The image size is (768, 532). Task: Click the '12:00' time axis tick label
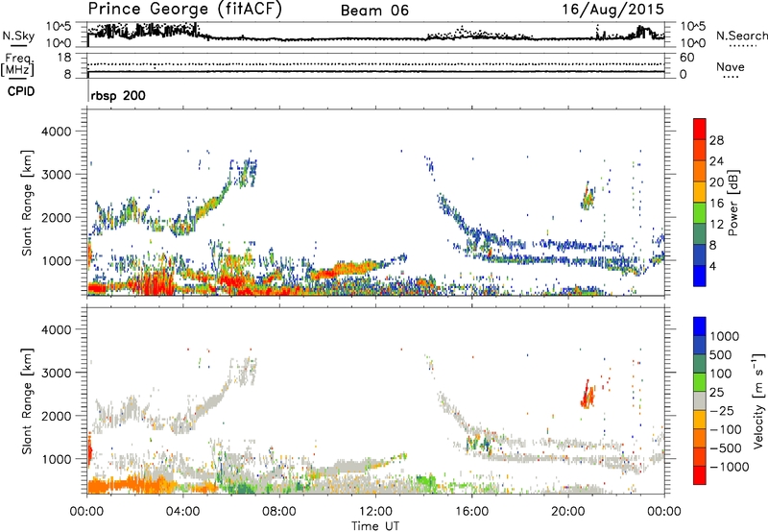[375, 512]
